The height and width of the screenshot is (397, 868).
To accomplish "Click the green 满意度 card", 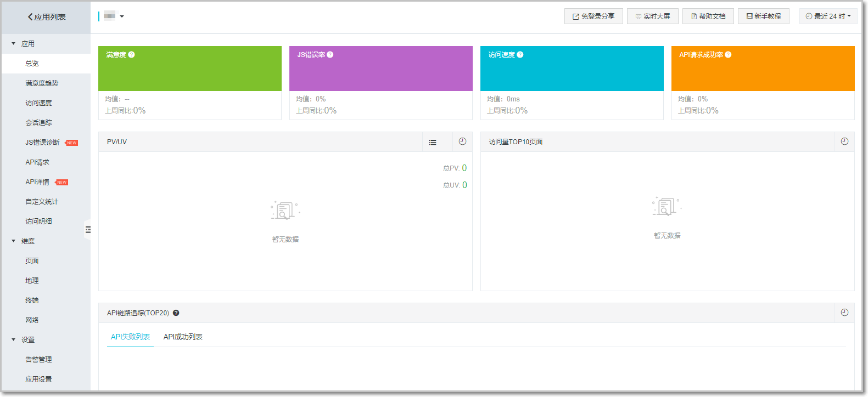I will (190, 69).
